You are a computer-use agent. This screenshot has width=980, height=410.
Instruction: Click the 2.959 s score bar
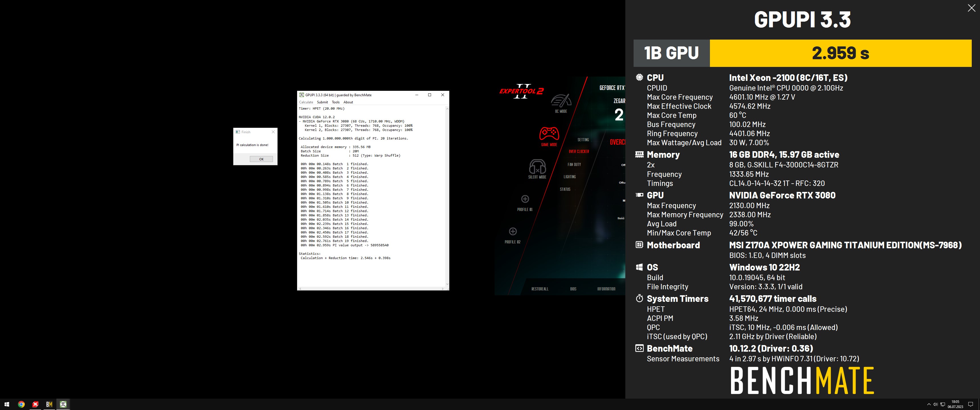click(840, 53)
